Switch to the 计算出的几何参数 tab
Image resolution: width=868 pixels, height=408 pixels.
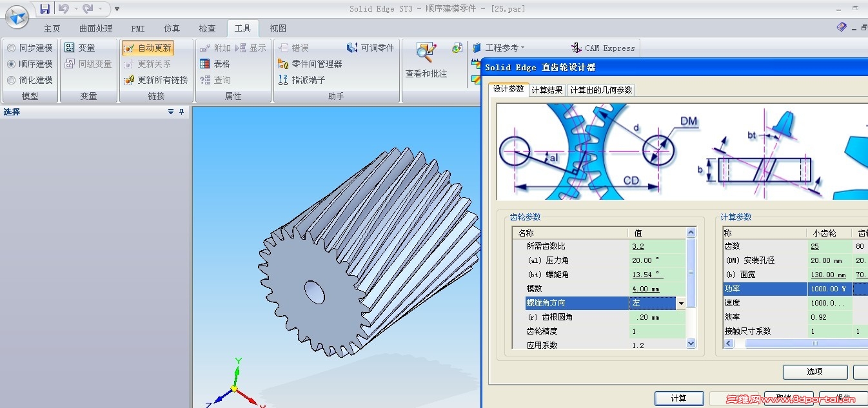[x=601, y=90]
